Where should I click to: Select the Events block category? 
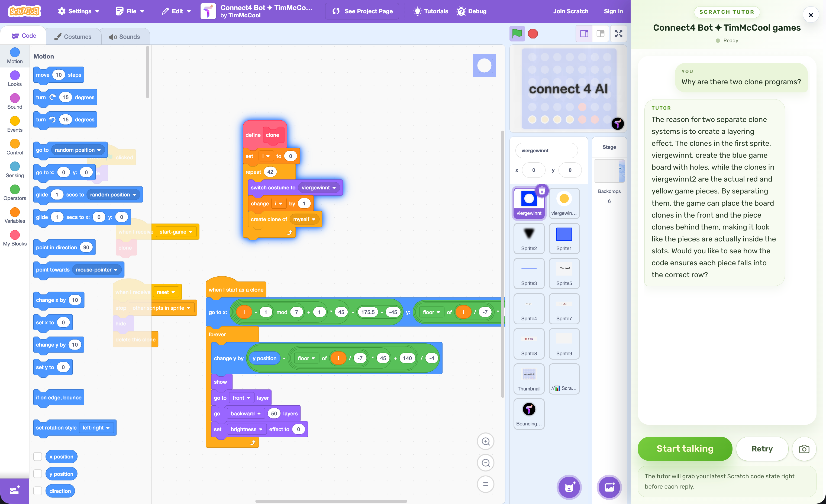click(x=15, y=124)
